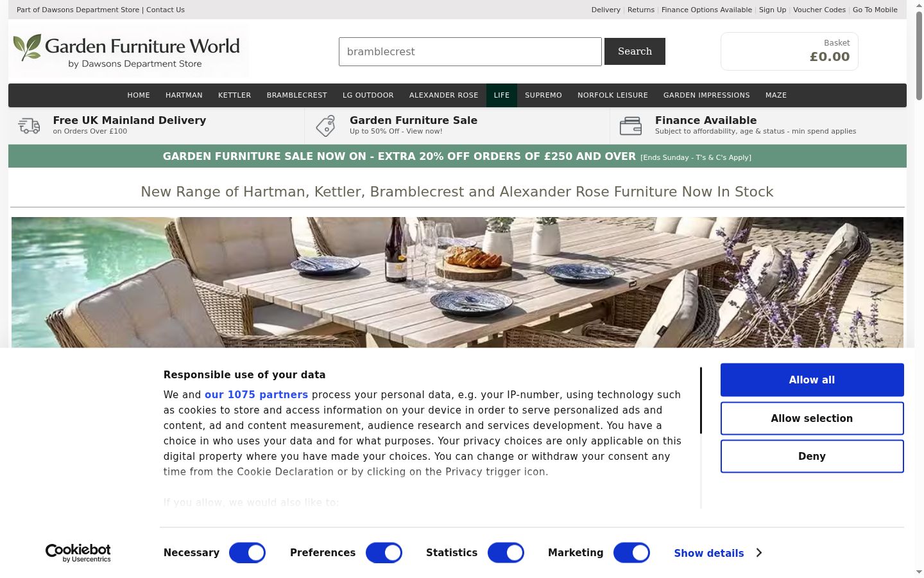The image size is (924, 578).
Task: Click the Go To Mobile link
Action: (875, 10)
